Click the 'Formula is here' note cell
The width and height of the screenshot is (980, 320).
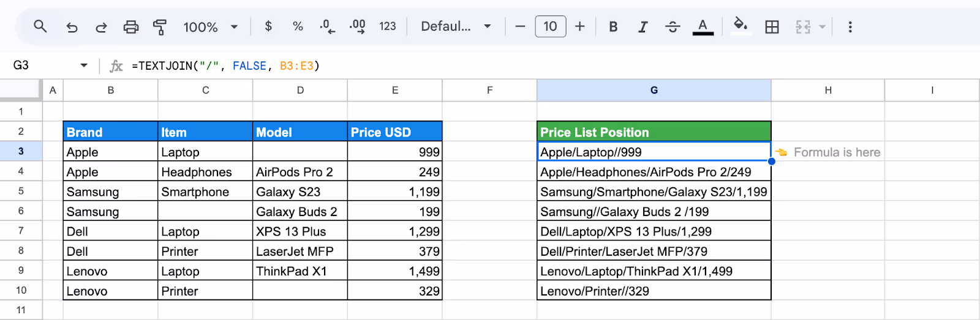coord(828,152)
